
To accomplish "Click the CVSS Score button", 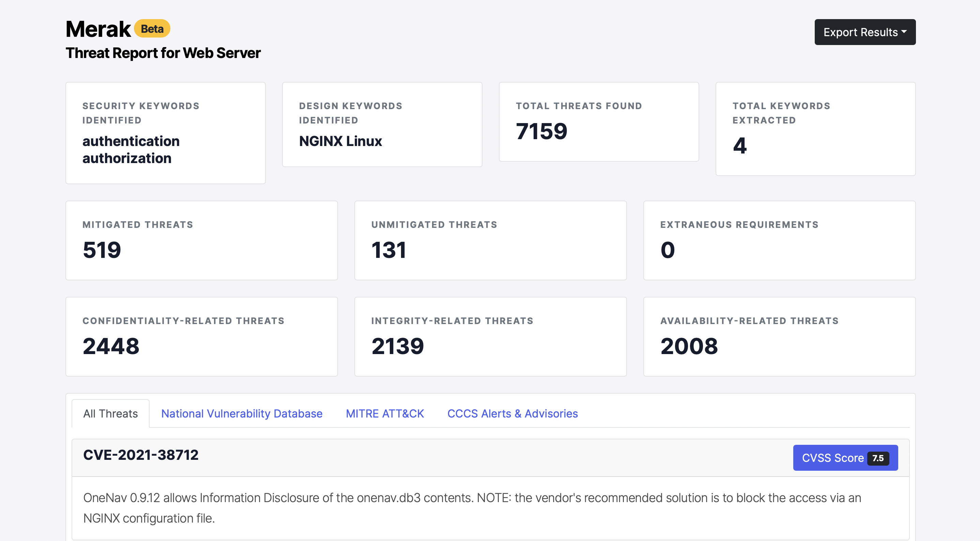I will [832, 458].
